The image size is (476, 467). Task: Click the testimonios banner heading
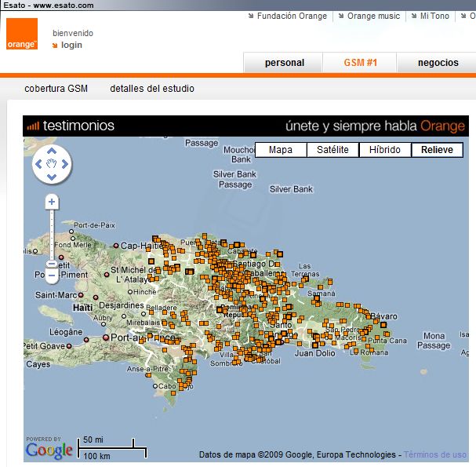point(78,126)
